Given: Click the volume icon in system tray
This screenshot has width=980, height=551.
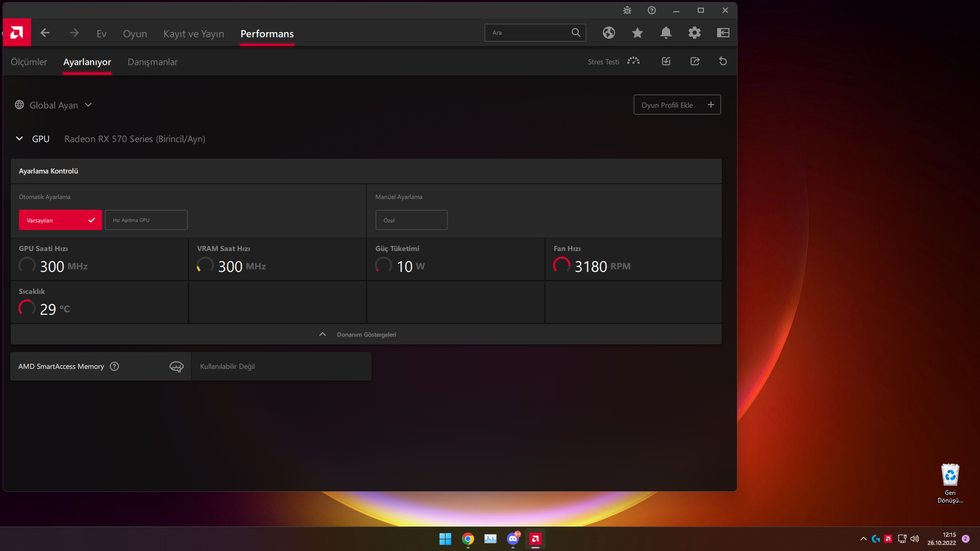Looking at the screenshot, I should pos(915,539).
